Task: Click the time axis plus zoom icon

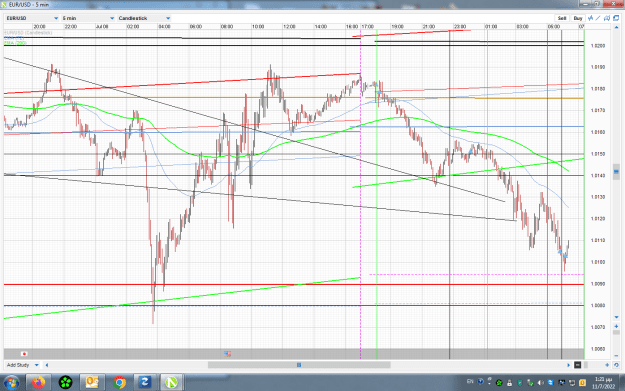Action: pyautogui.click(x=607, y=365)
